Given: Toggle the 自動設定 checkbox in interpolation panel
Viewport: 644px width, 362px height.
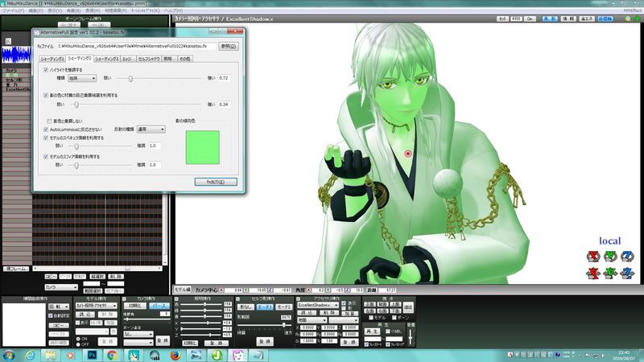Looking at the screenshot, I should click(51, 315).
